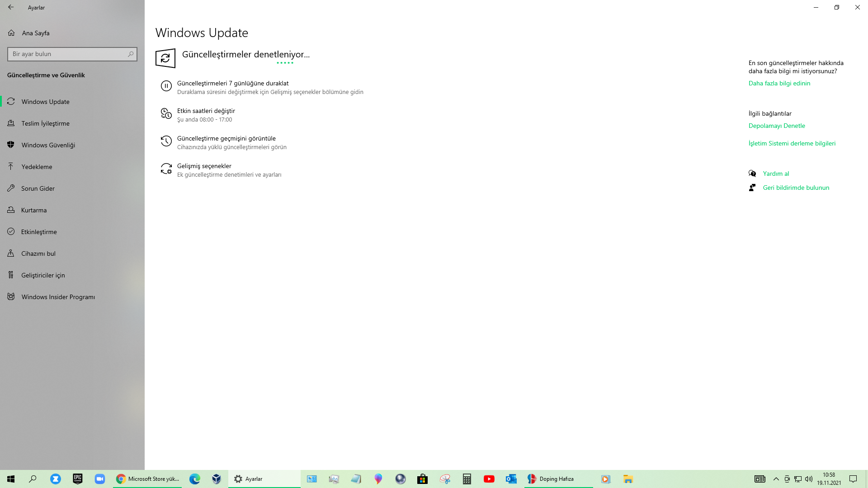This screenshot has width=868, height=488.
Task: Click İşletim Sistemi derleme bilgileri link
Action: click(792, 143)
